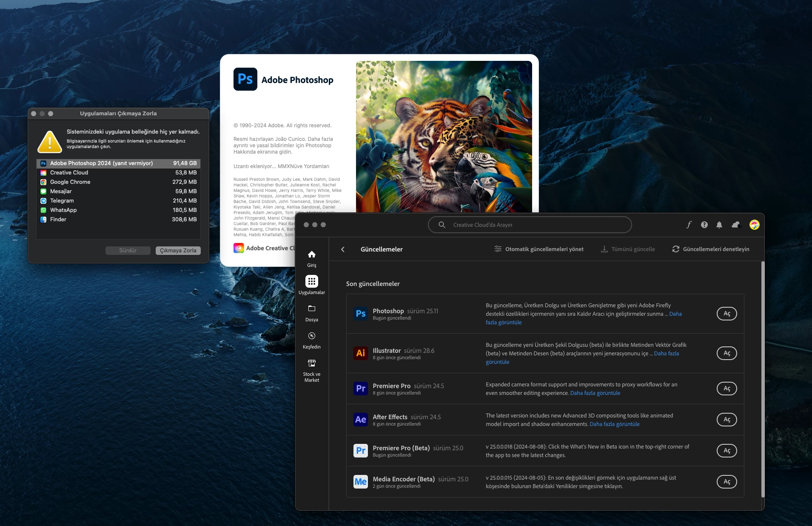Image resolution: width=812 pixels, height=526 pixels.
Task: Select Telegram row in Force Quit list
Action: [x=118, y=201]
